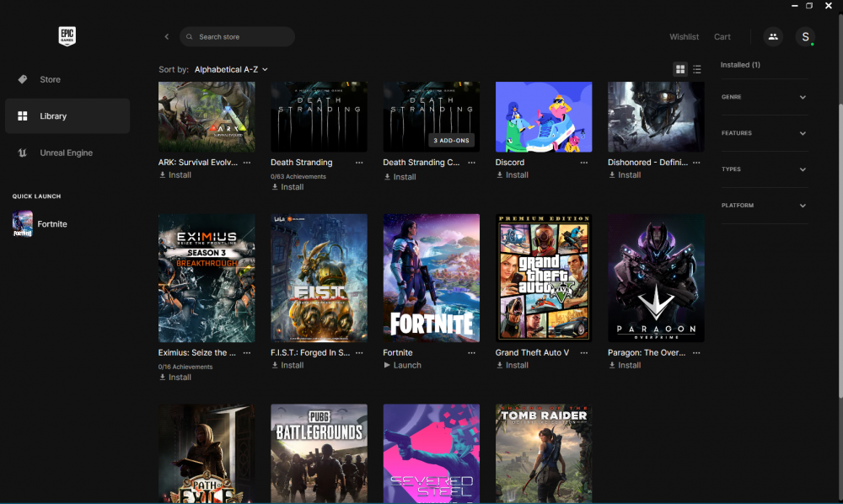Expand the Types filter
The height and width of the screenshot is (504, 843).
(764, 169)
